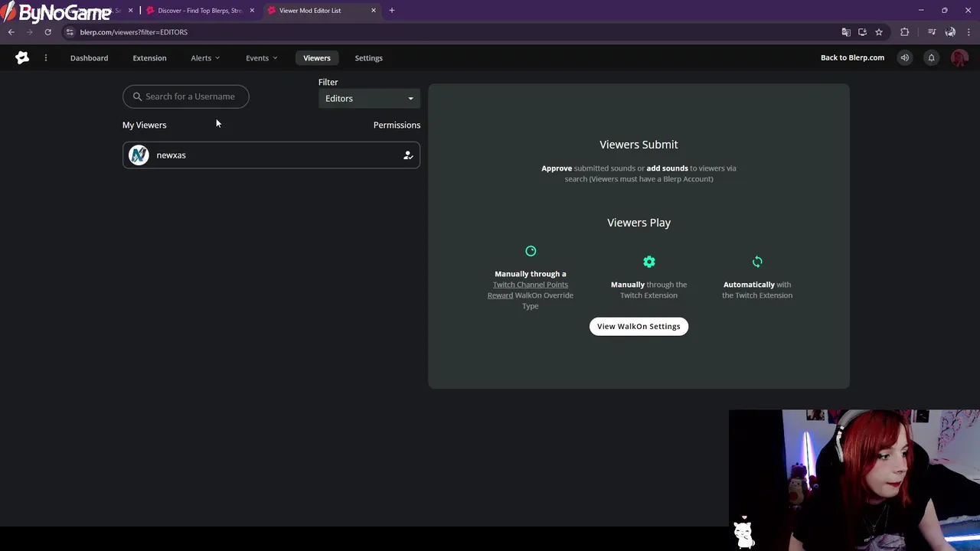Viewport: 980px width, 551px height.
Task: Click the search magnifier icon
Action: (138, 96)
